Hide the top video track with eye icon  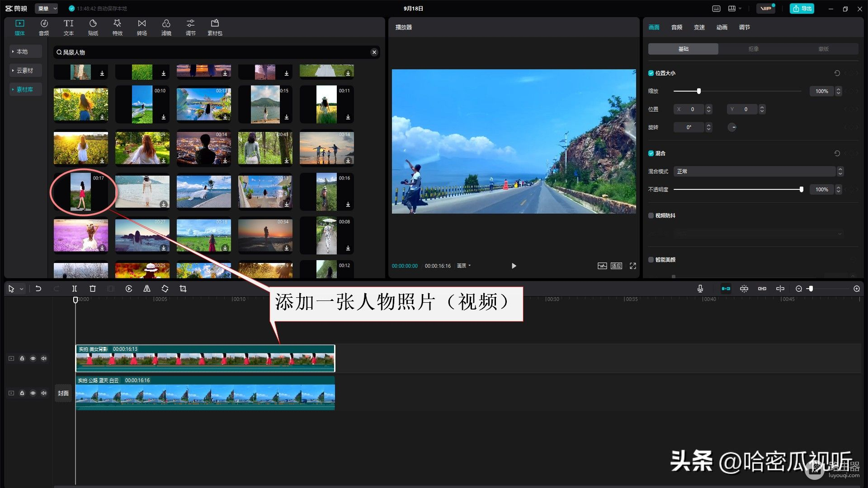pyautogui.click(x=33, y=358)
